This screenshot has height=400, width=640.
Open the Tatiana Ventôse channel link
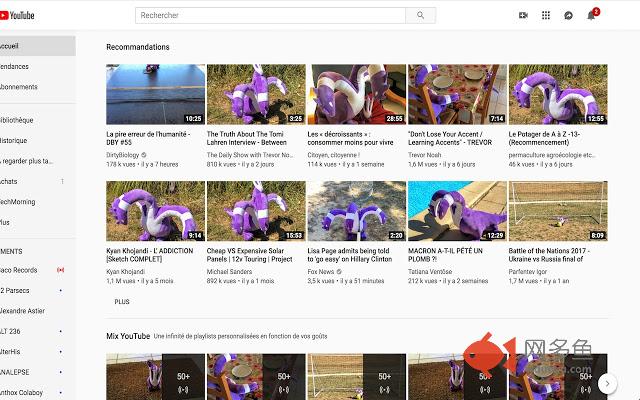tap(430, 272)
